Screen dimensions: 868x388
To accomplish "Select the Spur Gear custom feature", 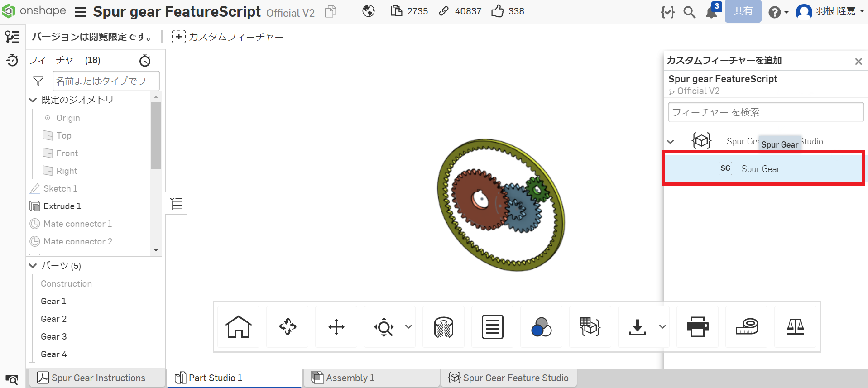I will pos(763,169).
